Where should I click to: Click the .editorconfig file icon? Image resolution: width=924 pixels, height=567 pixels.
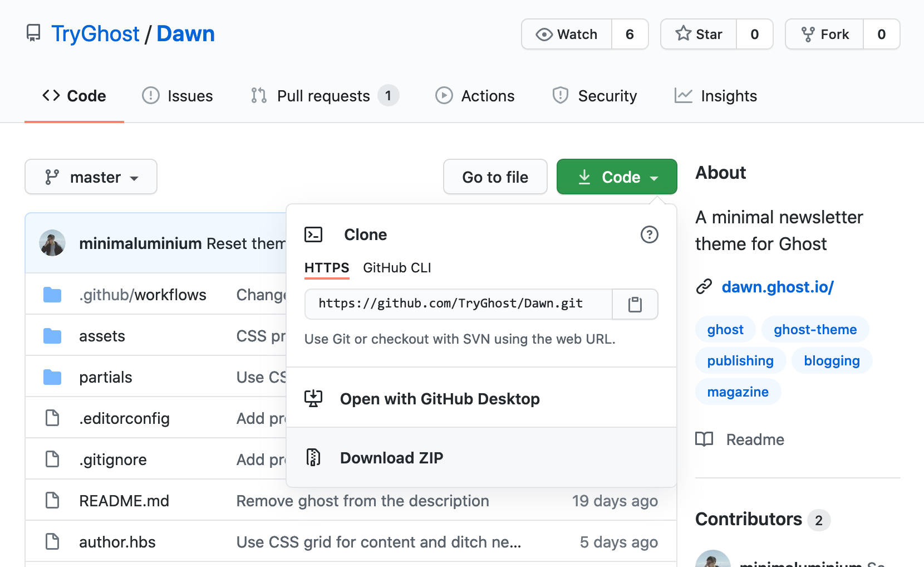tap(52, 418)
